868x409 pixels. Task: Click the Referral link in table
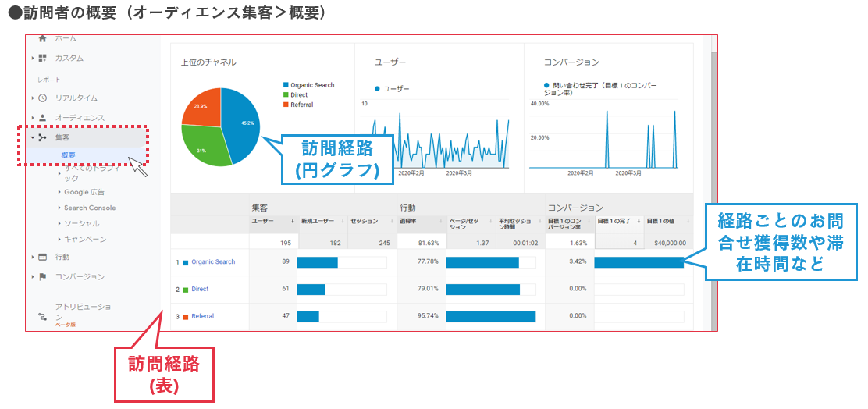203,316
